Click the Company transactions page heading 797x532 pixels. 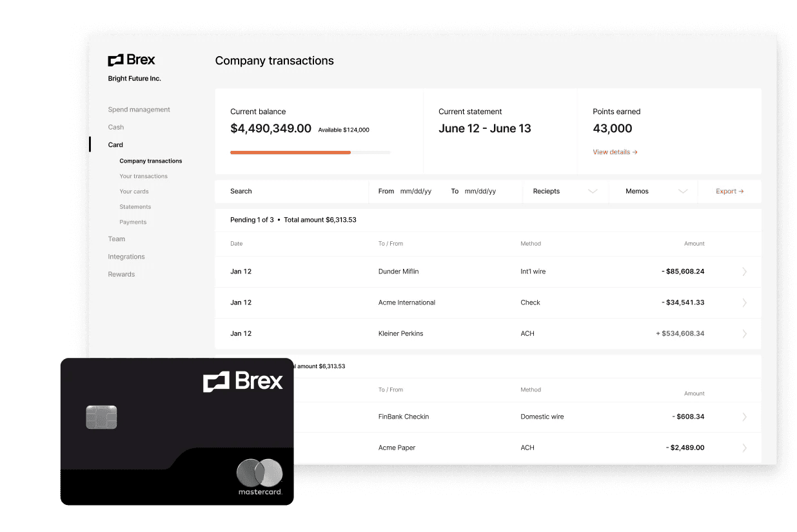(275, 61)
